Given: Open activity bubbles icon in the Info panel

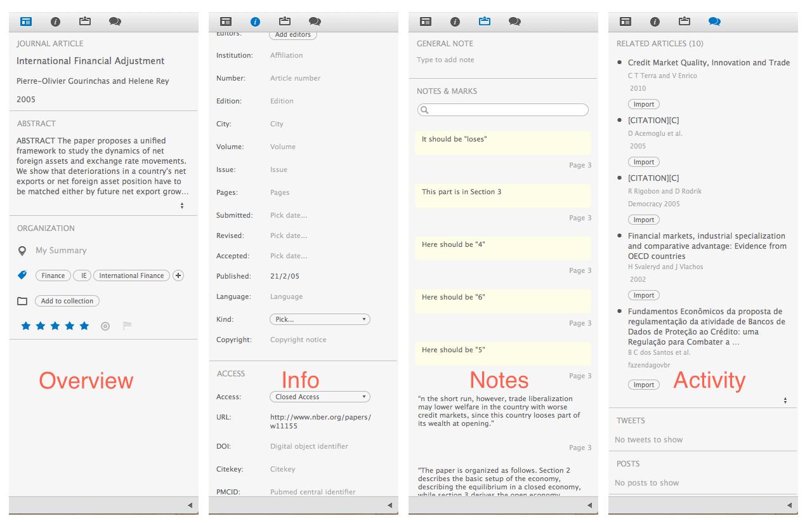Looking at the screenshot, I should [315, 22].
